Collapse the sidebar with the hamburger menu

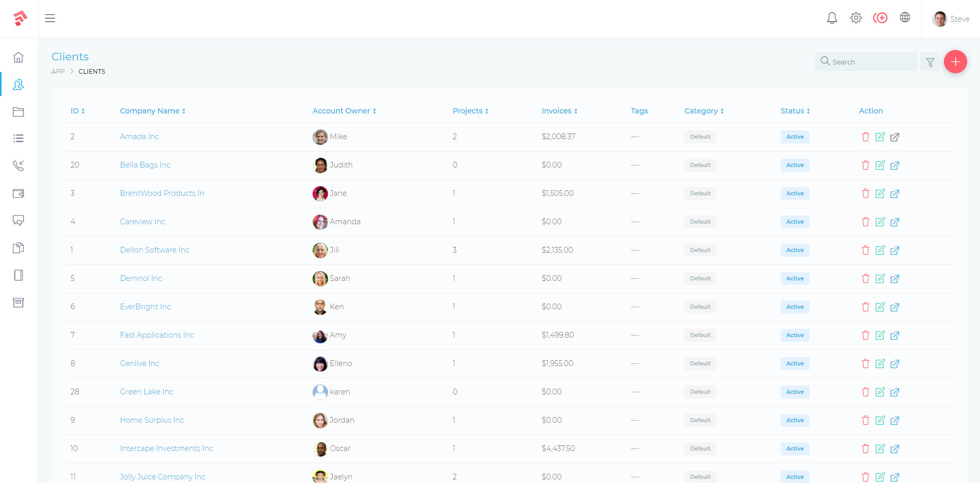click(50, 18)
